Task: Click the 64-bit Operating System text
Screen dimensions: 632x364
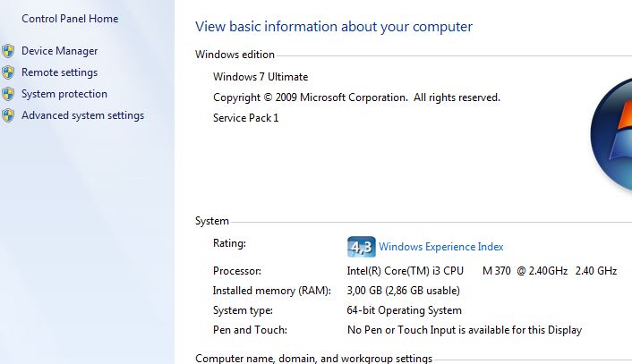Action: pos(404,310)
